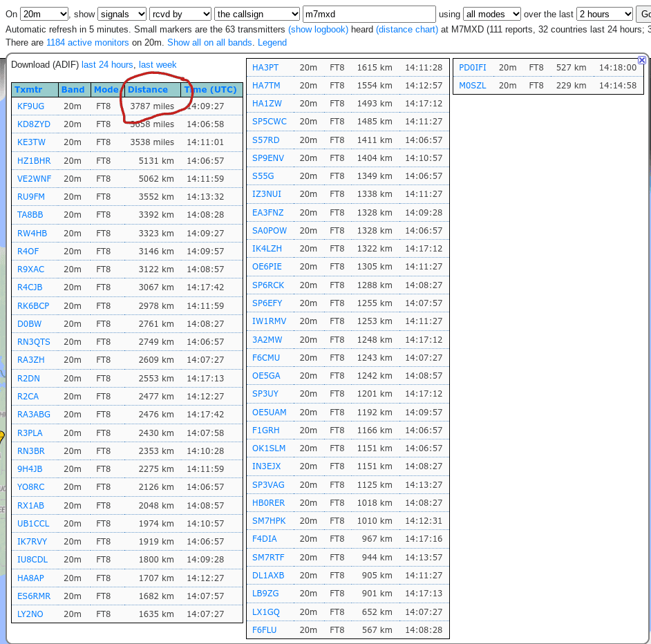Download ADIF for last 24 hours
Image resolution: width=651 pixels, height=644 pixels.
click(x=107, y=65)
